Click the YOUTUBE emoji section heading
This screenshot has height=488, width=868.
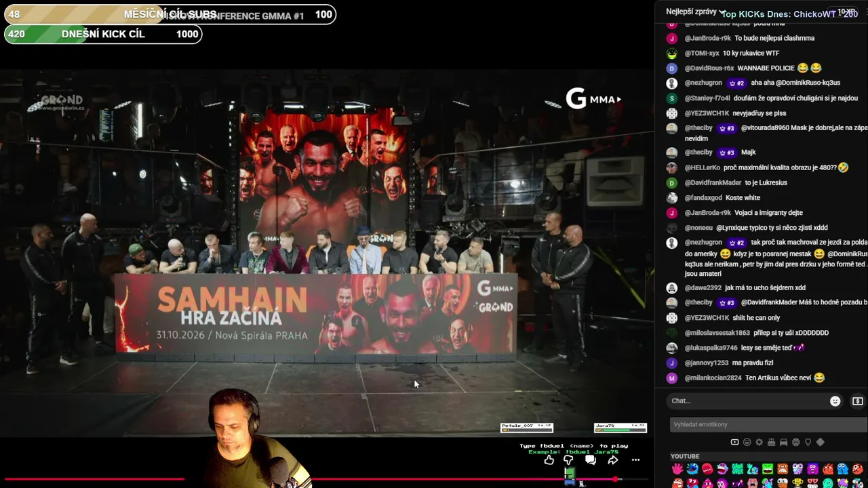pos(685,457)
